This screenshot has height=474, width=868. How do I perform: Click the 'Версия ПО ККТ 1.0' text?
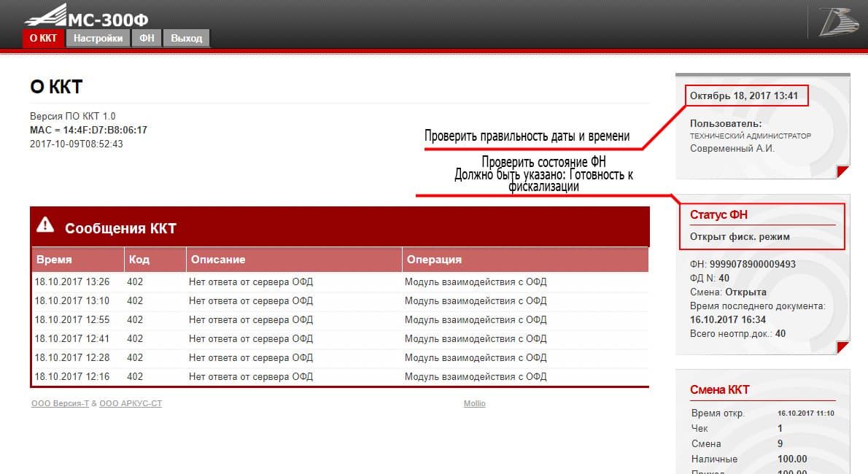coord(72,116)
